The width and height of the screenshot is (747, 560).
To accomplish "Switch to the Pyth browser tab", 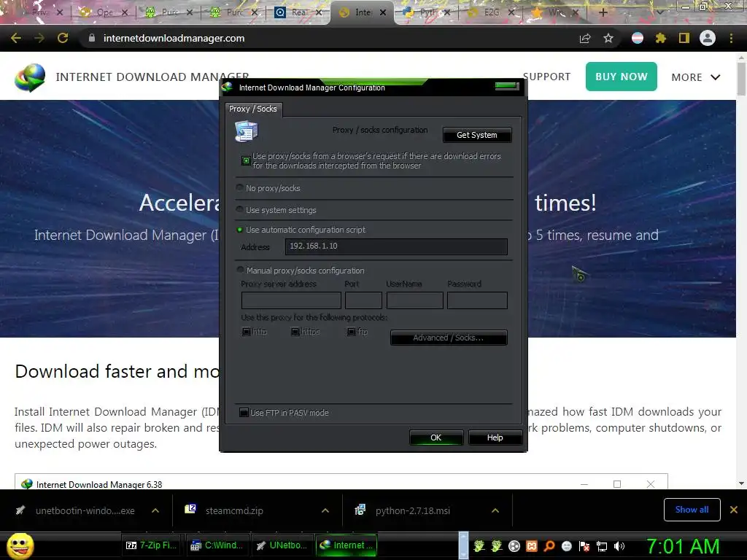I will coord(427,13).
